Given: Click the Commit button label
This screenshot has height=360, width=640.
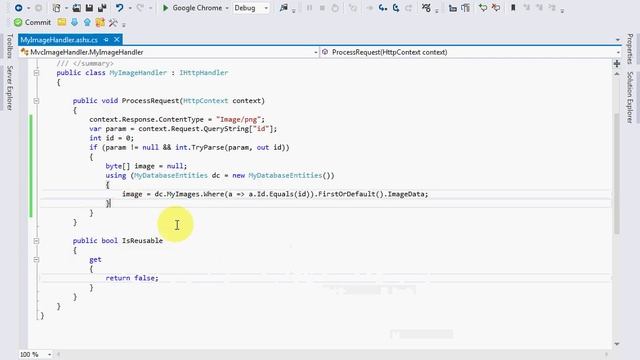Looking at the screenshot, I should tap(38, 22).
